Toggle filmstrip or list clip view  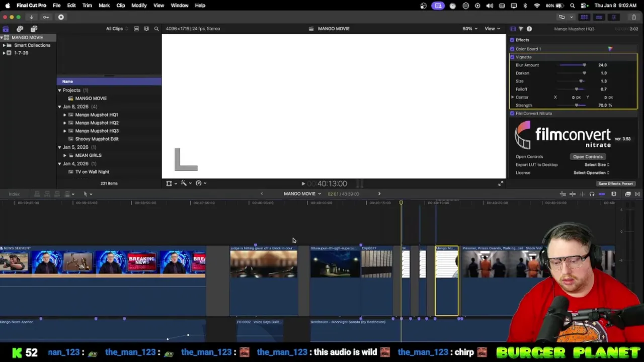click(x=136, y=29)
